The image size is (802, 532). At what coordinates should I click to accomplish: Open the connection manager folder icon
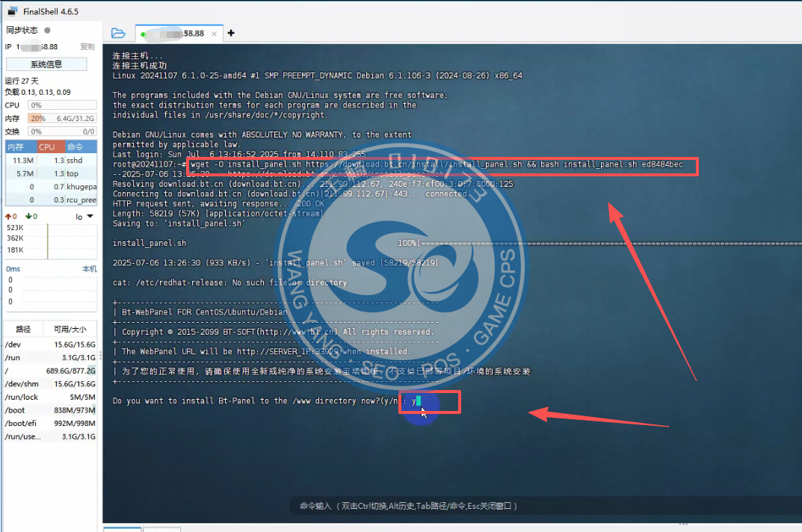(x=118, y=33)
